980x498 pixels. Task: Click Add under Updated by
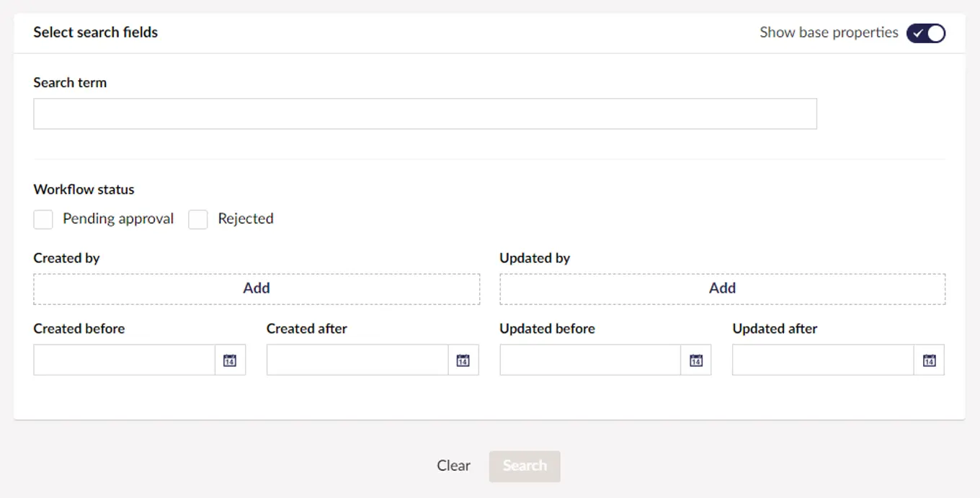tap(722, 288)
